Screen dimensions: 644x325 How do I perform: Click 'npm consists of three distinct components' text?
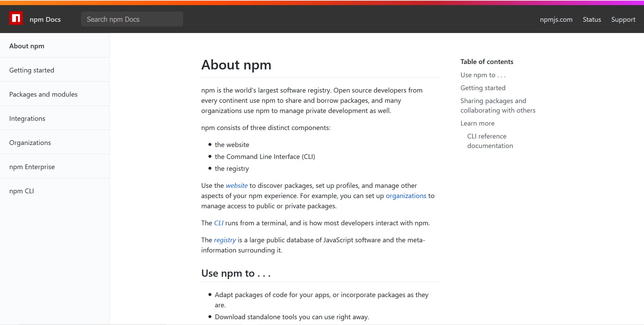(266, 128)
